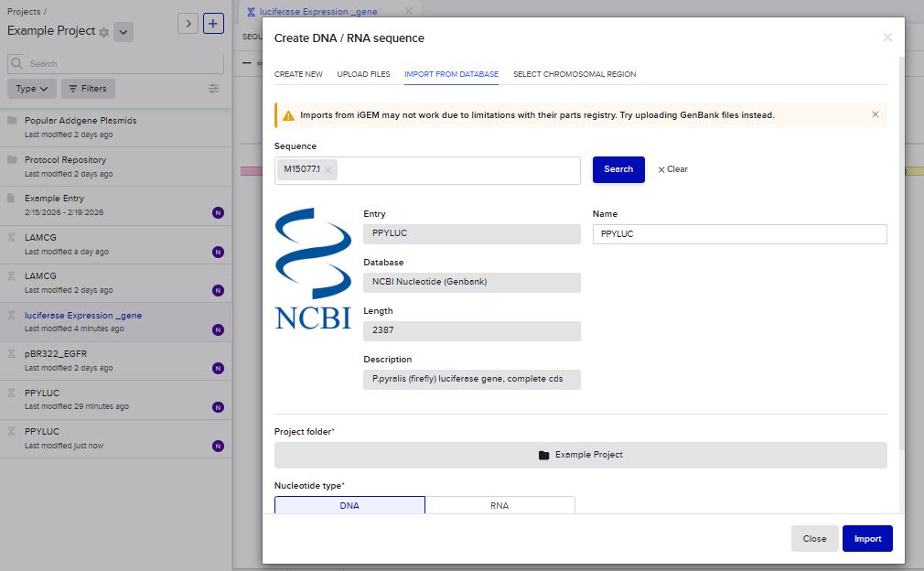This screenshot has height=571, width=924.
Task: Click the blue Search button
Action: [x=618, y=169]
